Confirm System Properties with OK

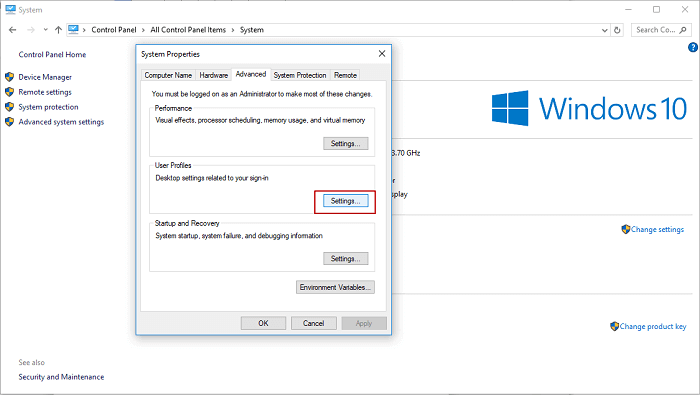click(263, 323)
